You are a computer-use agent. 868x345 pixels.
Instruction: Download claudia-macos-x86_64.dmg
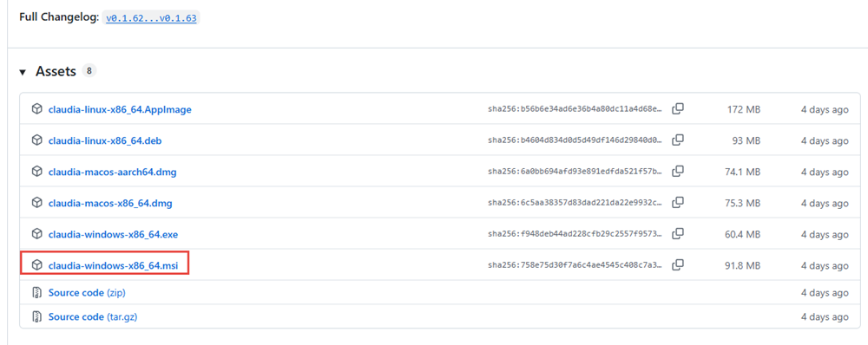tap(110, 204)
